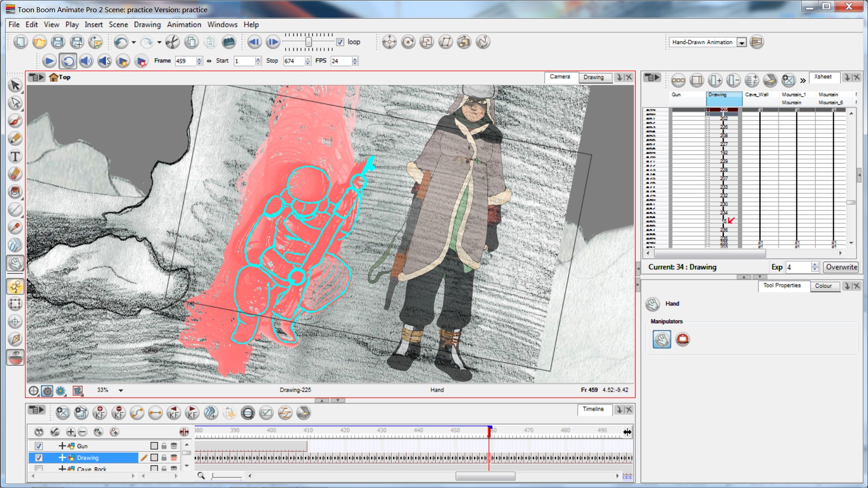Click the Save icon
This screenshot has height=488, width=868.
(x=58, y=42)
